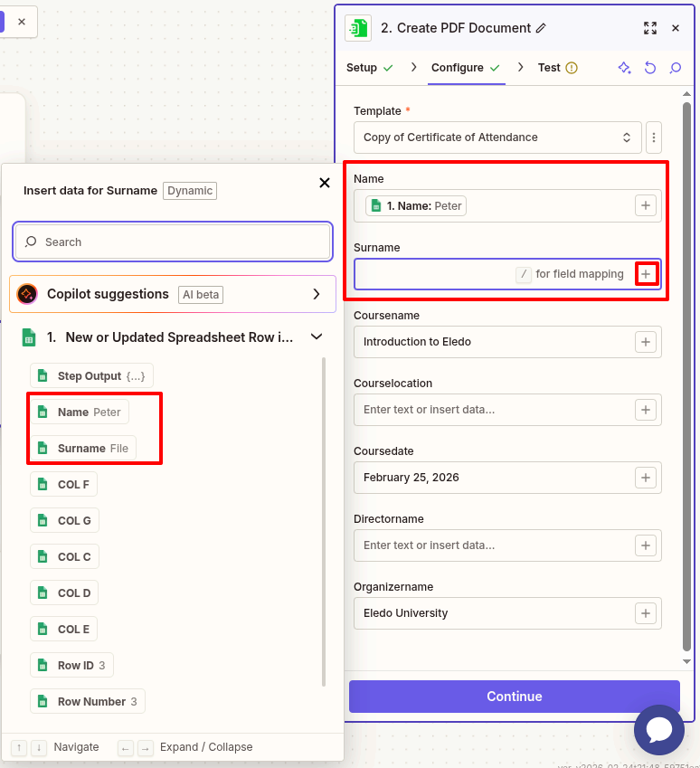The height and width of the screenshot is (768, 700).
Task: Click the warning indicator on the Test tab
Action: (x=572, y=67)
